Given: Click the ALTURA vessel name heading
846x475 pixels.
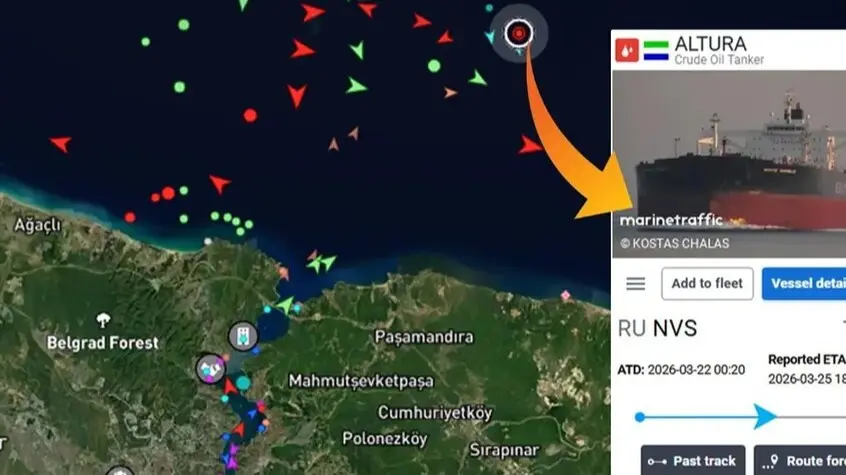Looking at the screenshot, I should (711, 44).
